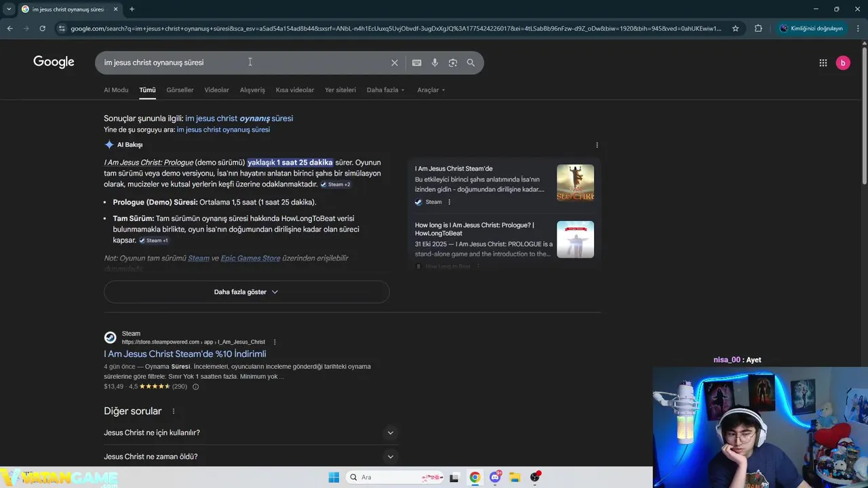Go to the Google logo homepage
The width and height of the screenshot is (868, 488).
54,62
